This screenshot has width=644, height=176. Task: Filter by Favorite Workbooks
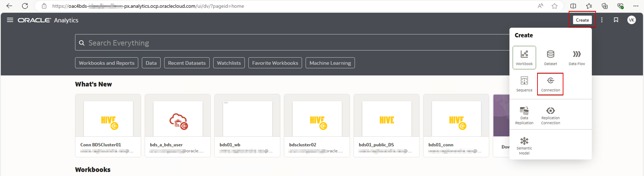click(275, 63)
